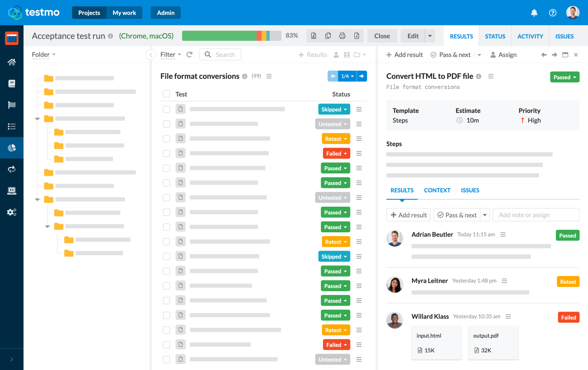Image resolution: width=588 pixels, height=370 pixels.
Task: Click the run progress bar
Action: click(232, 36)
